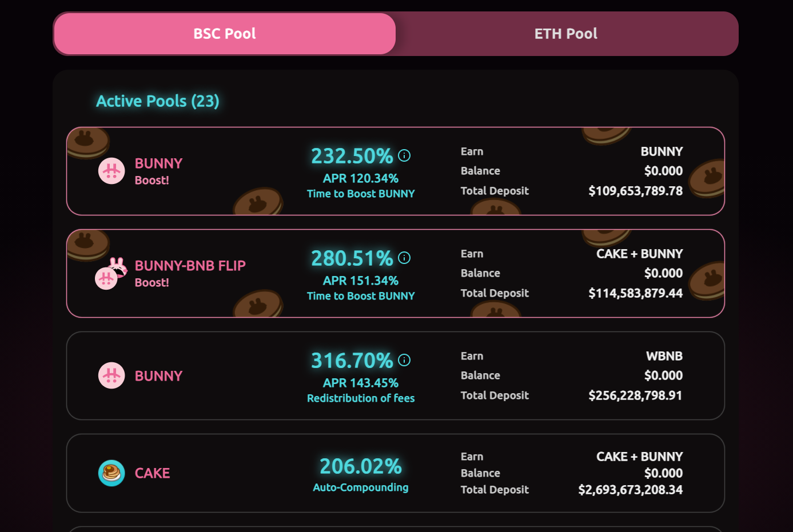Click the info icon beside 232.50%

[404, 155]
